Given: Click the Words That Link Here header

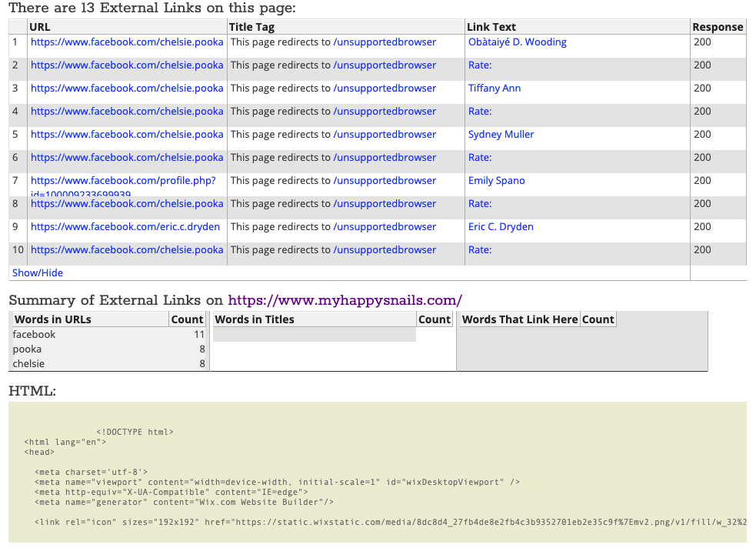Looking at the screenshot, I should click(x=520, y=319).
